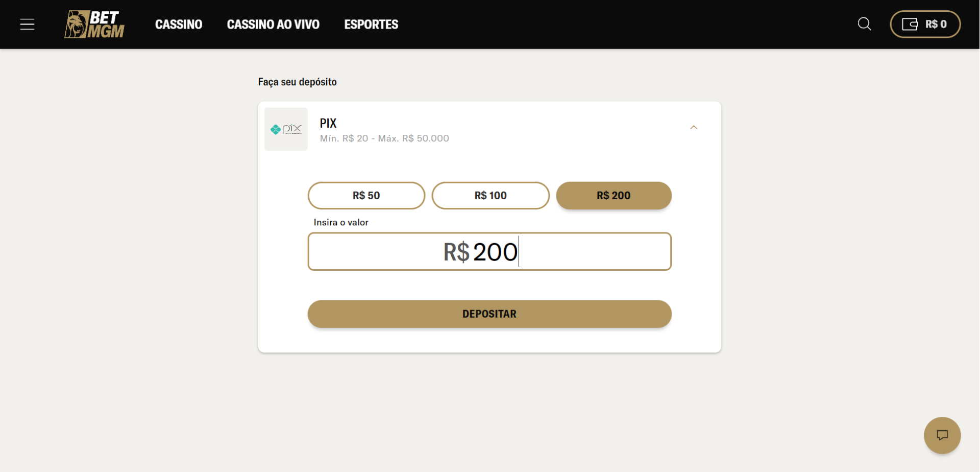Expand the wallet balance panel
The image size is (980, 472).
(925, 24)
